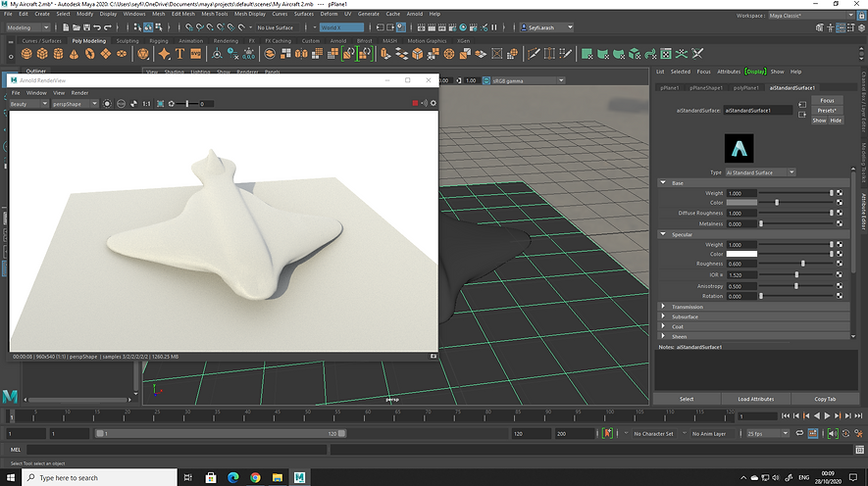Create a polygon cylinder from the shelf

58,54
